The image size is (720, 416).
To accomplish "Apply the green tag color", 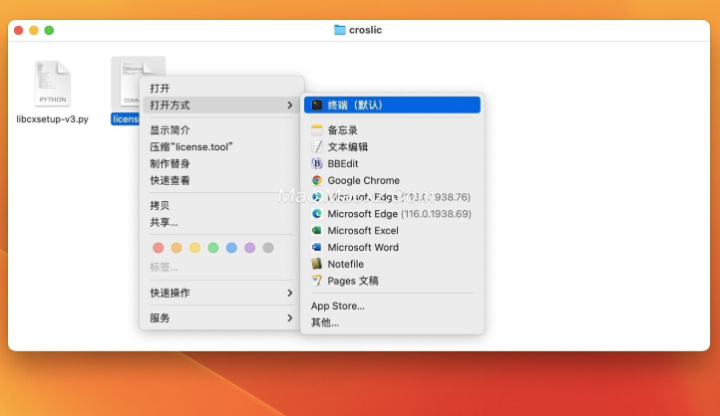I will tap(213, 248).
